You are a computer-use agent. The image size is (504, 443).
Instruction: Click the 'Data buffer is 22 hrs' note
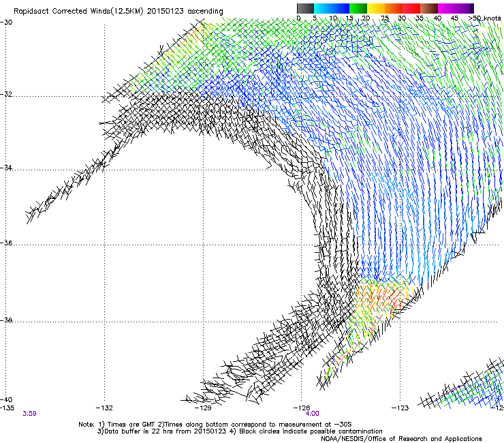tap(161, 431)
